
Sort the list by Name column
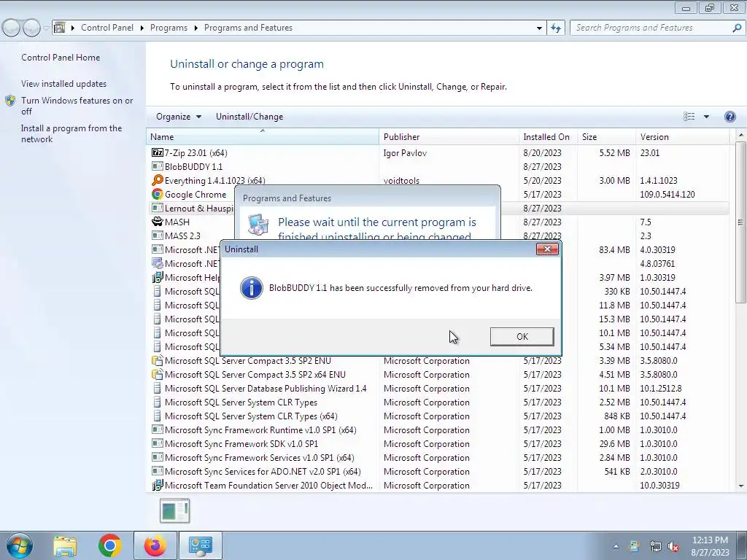click(x=263, y=136)
